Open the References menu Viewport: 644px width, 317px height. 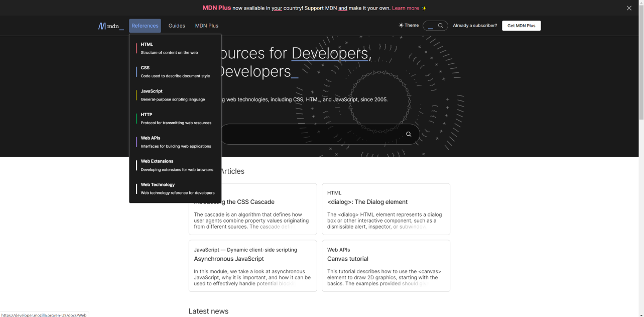coord(145,26)
